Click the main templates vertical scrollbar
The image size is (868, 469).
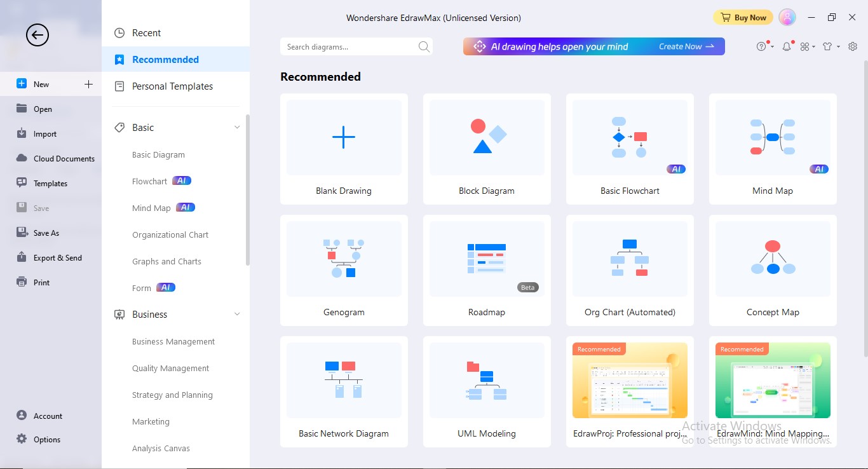coord(865,208)
